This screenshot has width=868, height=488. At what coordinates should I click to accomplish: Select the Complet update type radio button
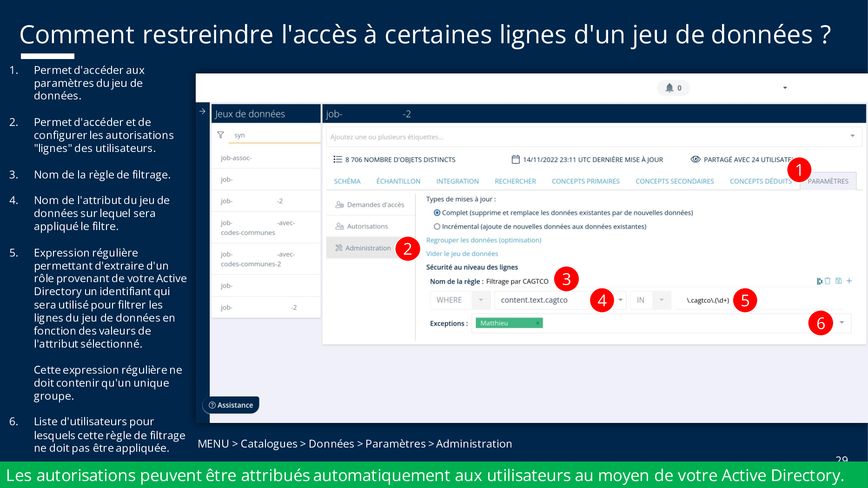[x=437, y=213]
